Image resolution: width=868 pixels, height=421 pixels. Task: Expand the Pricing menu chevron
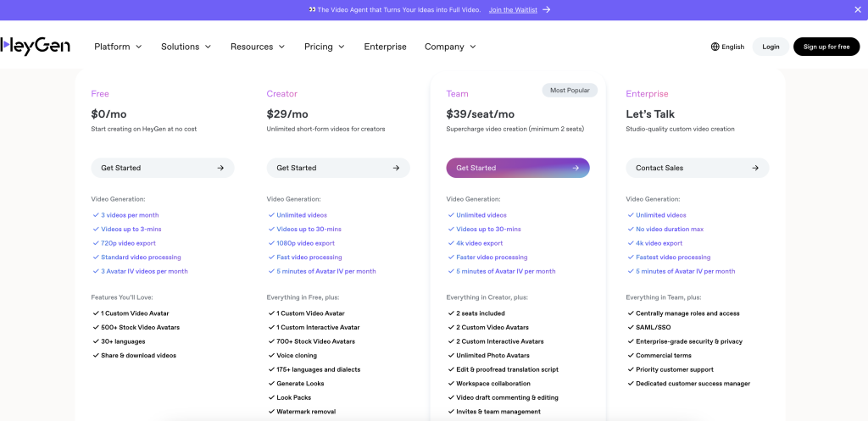(x=342, y=47)
